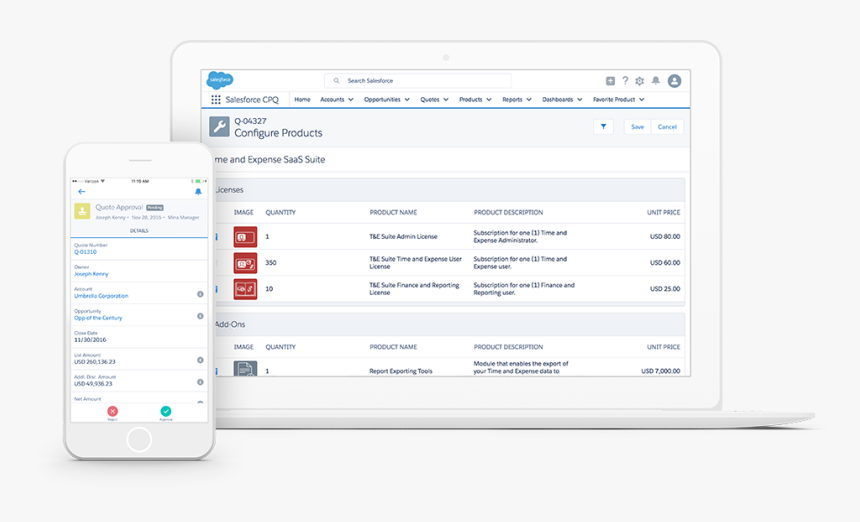The image size is (860, 522).
Task: Tap the info icon beside Umbrella Corporation
Action: coord(200,294)
